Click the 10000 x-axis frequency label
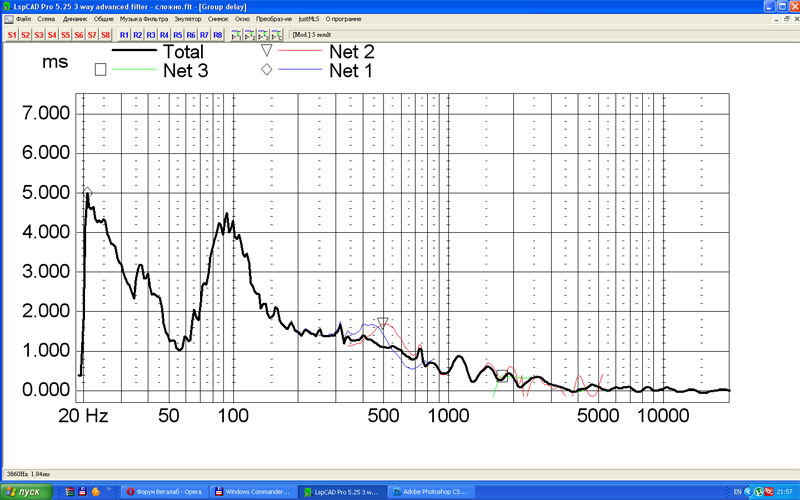The height and width of the screenshot is (500, 800). point(663,416)
